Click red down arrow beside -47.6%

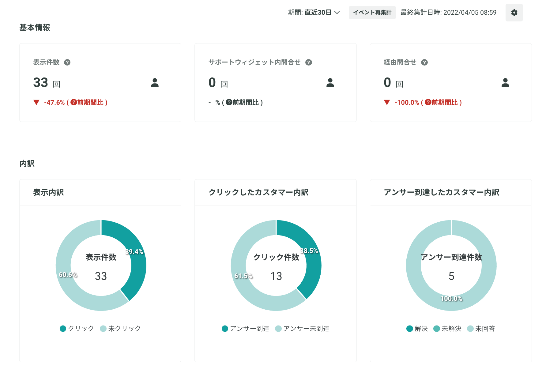tap(36, 102)
